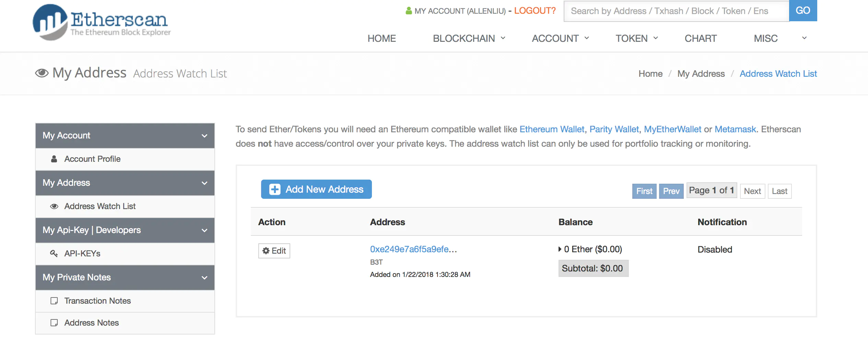The image size is (868, 364).
Task: Click the key icon next to API-KEYs
Action: tap(54, 254)
